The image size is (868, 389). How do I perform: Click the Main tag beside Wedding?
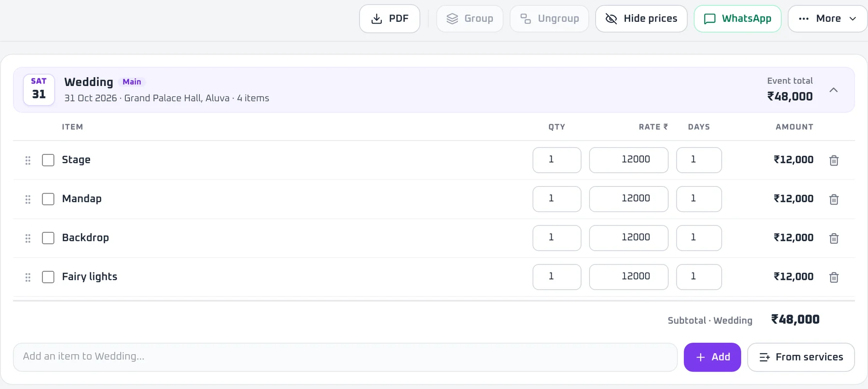pyautogui.click(x=132, y=82)
